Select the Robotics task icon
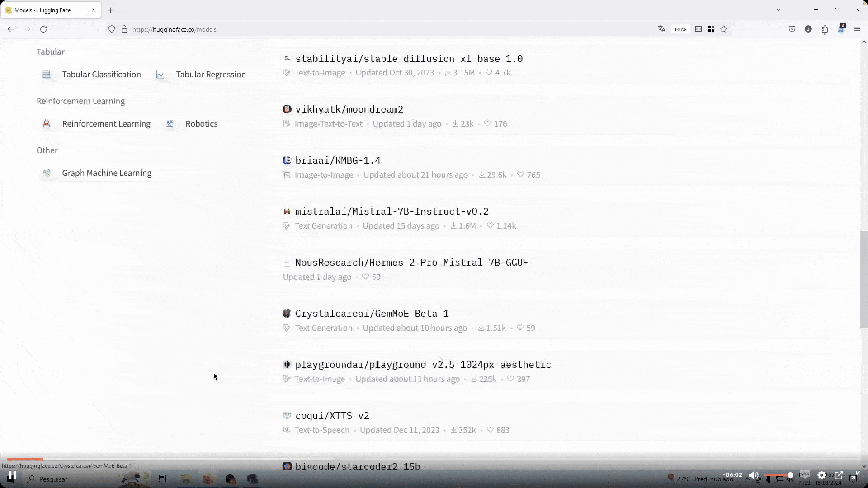The height and width of the screenshot is (488, 868). [170, 123]
